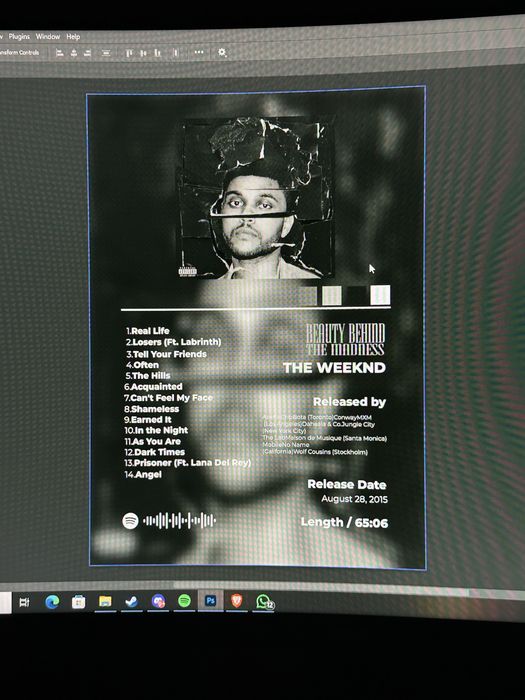
Task: Select the album cover image on canvas
Action: tap(256, 198)
